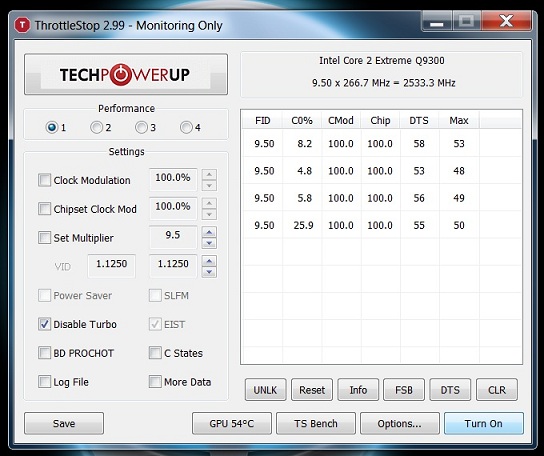The width and height of the screenshot is (544, 456).
Task: Click the TechPowerUp logo banner
Action: tap(126, 74)
